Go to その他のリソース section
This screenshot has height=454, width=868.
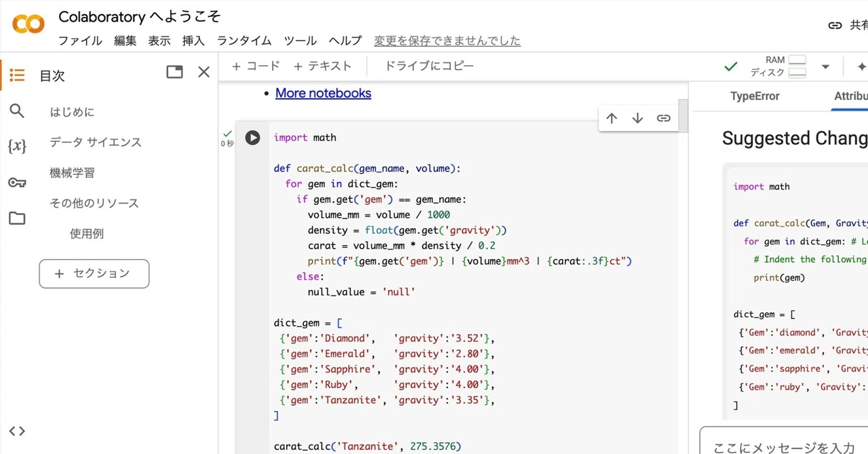94,204
